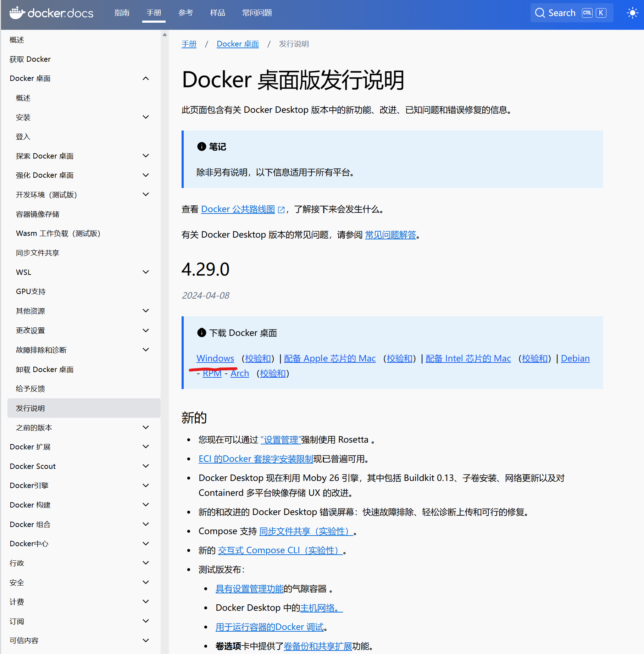The width and height of the screenshot is (644, 654).
Task: Collapse the Docker 桌面 sidebar section
Action: [146, 78]
